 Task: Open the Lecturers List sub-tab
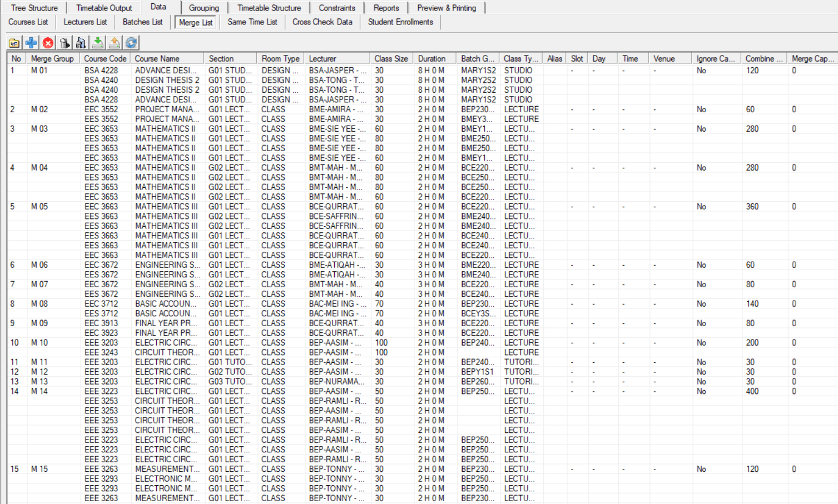pyautogui.click(x=85, y=22)
